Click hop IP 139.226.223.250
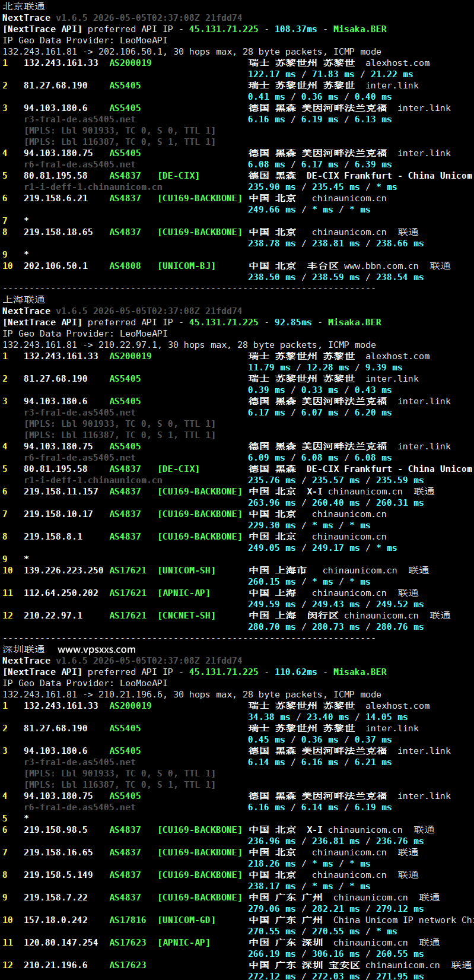Image resolution: width=474 pixels, height=980 pixels. [x=63, y=570]
